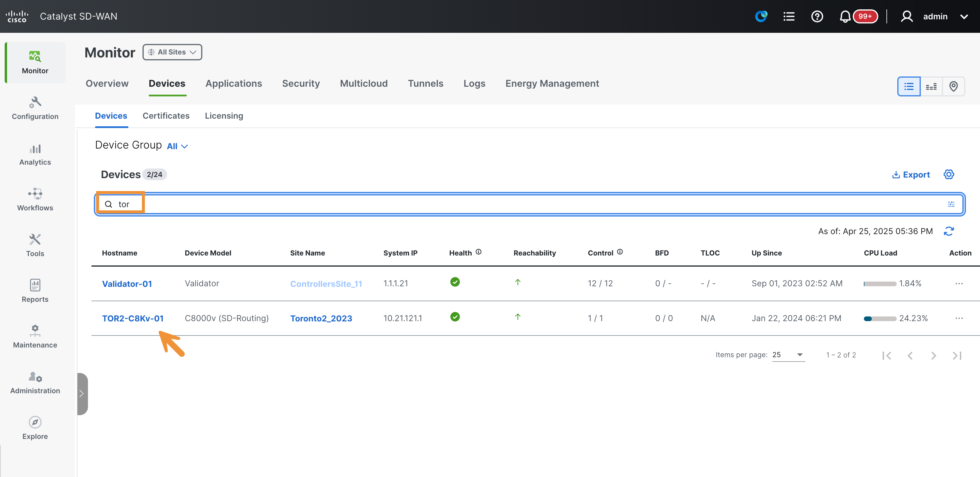The width and height of the screenshot is (980, 477).
Task: Expand the collapsed sidebar handle
Action: tap(82, 394)
